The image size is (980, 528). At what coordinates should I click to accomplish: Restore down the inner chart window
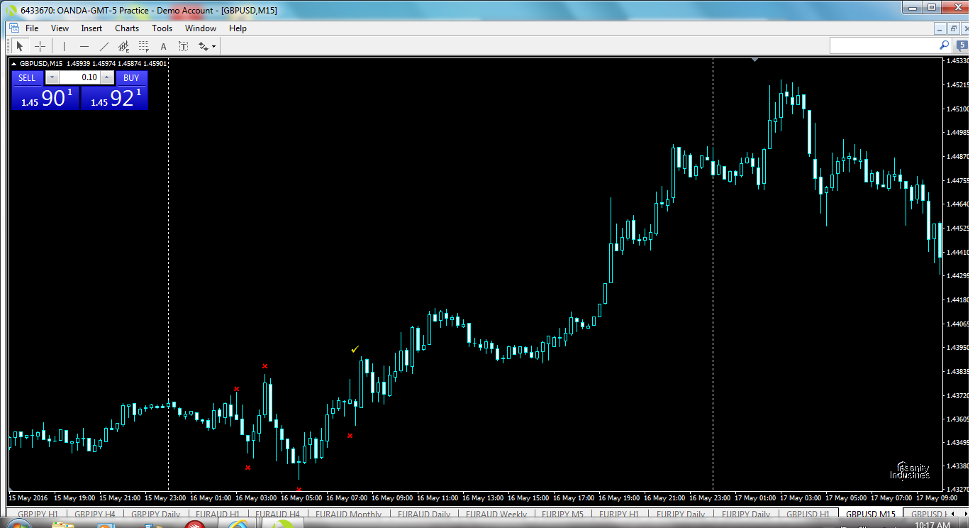click(x=954, y=28)
